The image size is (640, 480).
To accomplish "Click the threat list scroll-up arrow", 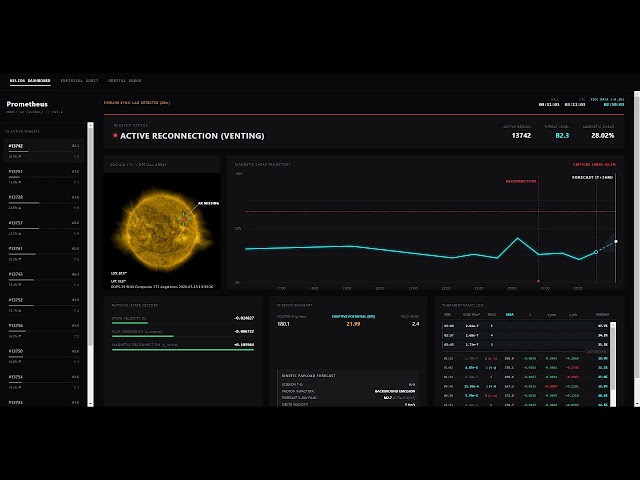I will point(90,125).
